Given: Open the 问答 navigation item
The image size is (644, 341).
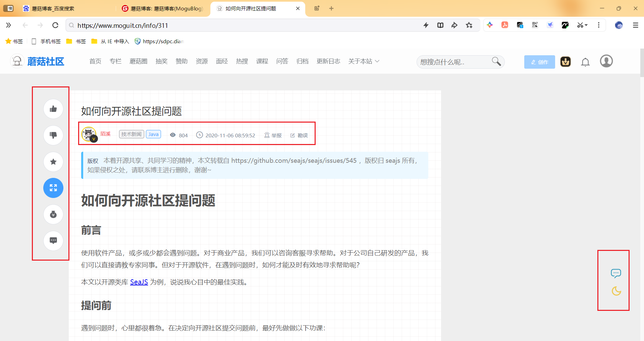Looking at the screenshot, I should coord(282,61).
